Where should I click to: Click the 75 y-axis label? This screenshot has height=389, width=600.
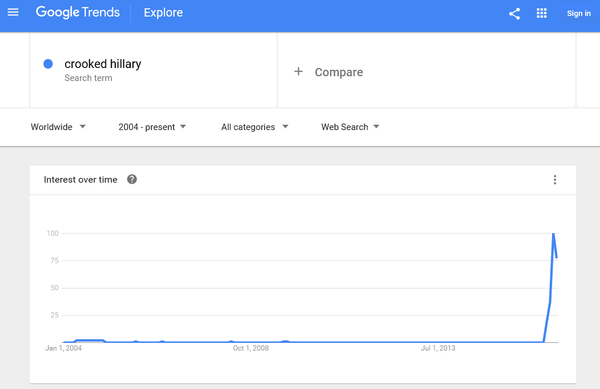coord(54,260)
